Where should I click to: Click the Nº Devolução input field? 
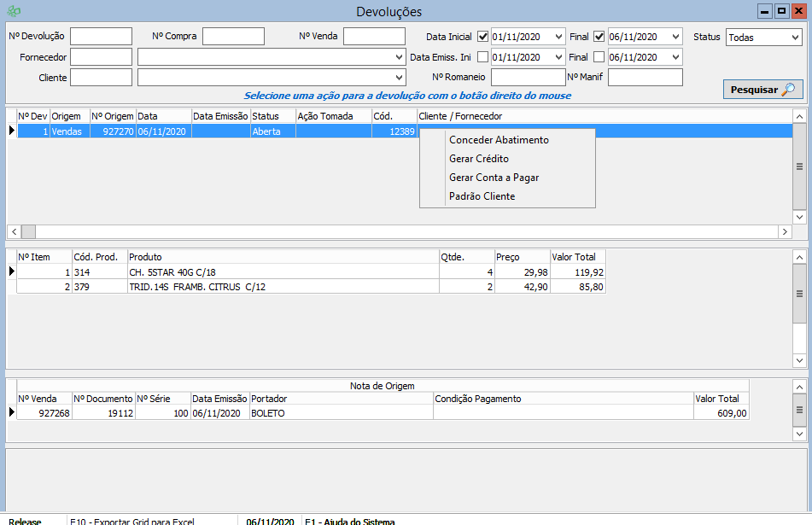point(101,37)
